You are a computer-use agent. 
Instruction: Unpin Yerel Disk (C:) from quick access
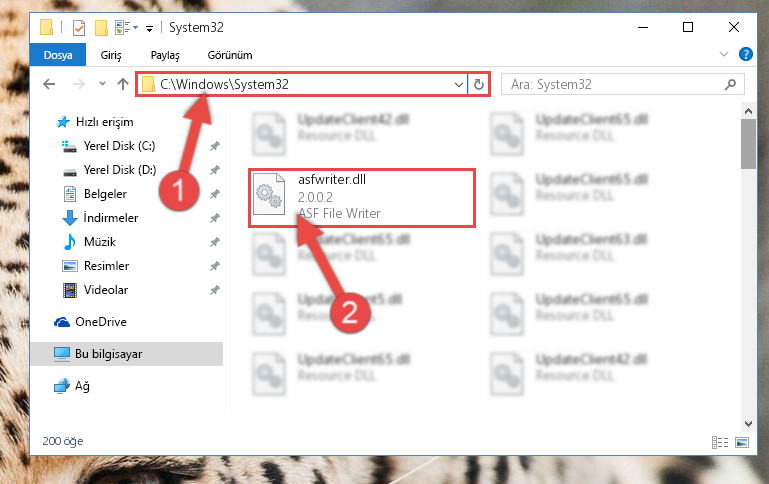coord(214,146)
